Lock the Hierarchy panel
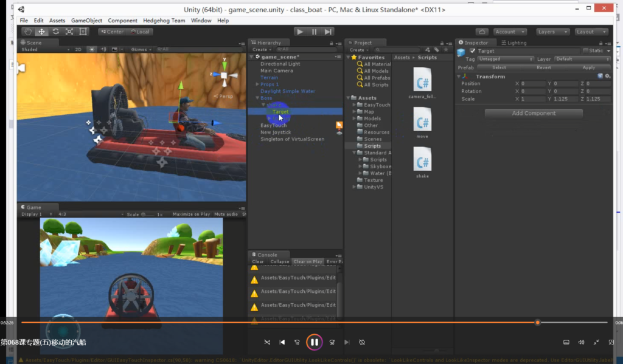Viewport: 623px width, 364px height. (x=332, y=43)
